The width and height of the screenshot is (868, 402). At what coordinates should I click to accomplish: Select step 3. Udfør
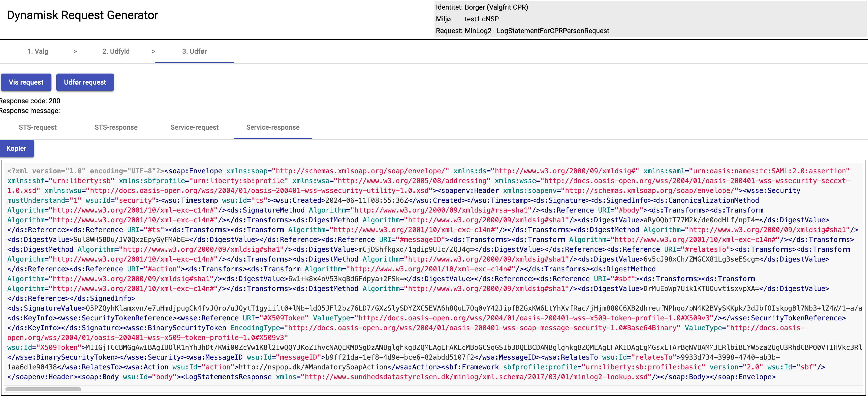click(194, 51)
